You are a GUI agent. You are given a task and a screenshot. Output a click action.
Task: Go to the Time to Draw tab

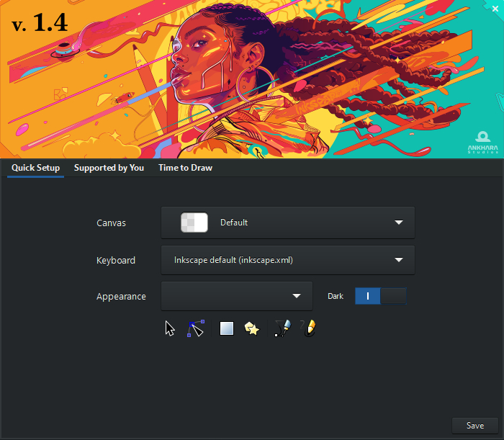click(186, 168)
